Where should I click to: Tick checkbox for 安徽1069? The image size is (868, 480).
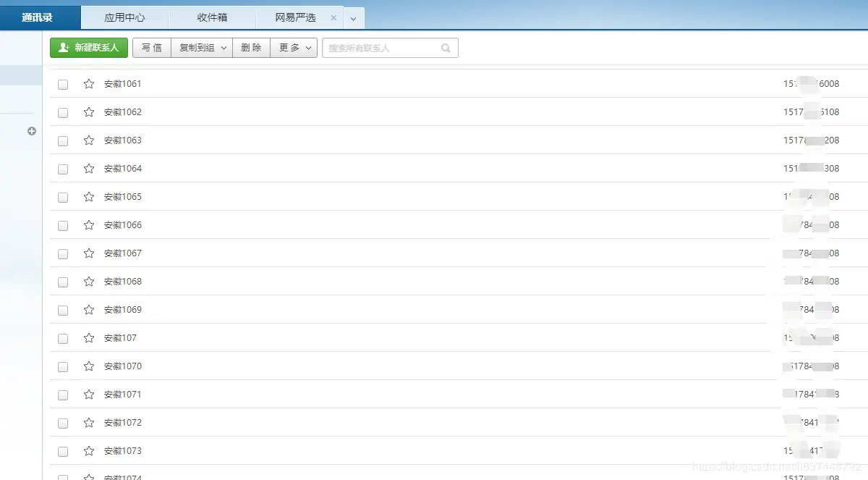63,311
